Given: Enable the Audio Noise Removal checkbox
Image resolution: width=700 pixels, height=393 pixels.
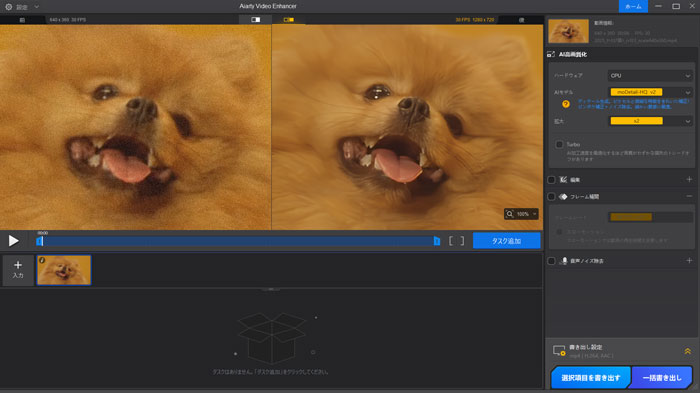Looking at the screenshot, I should (x=551, y=261).
